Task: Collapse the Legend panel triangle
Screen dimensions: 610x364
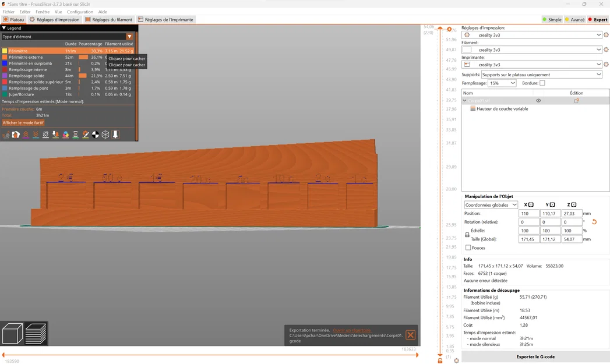Action: click(x=4, y=28)
